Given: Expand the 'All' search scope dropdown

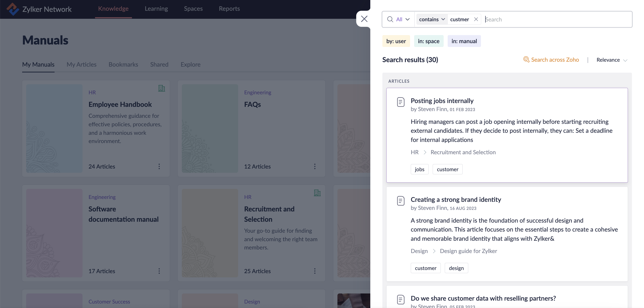Looking at the screenshot, I should 402,19.
